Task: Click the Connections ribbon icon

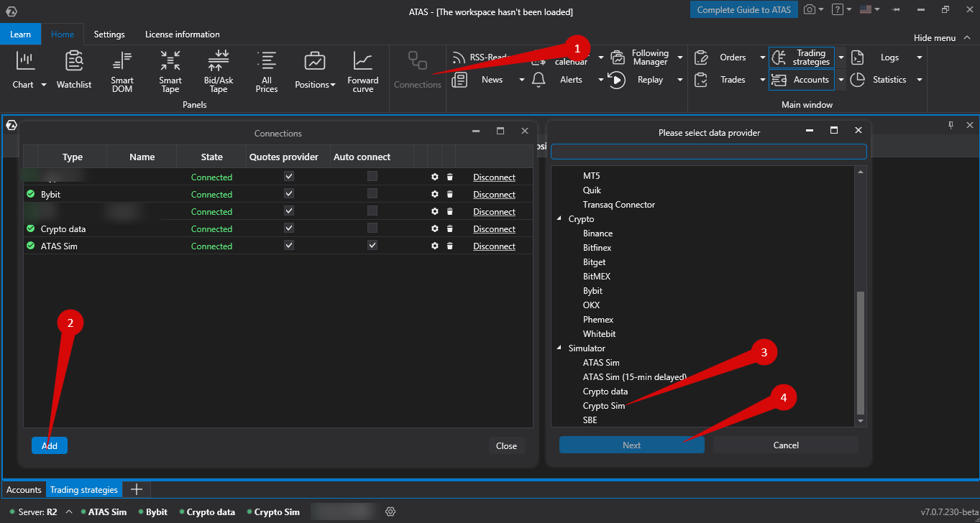Action: [x=418, y=61]
